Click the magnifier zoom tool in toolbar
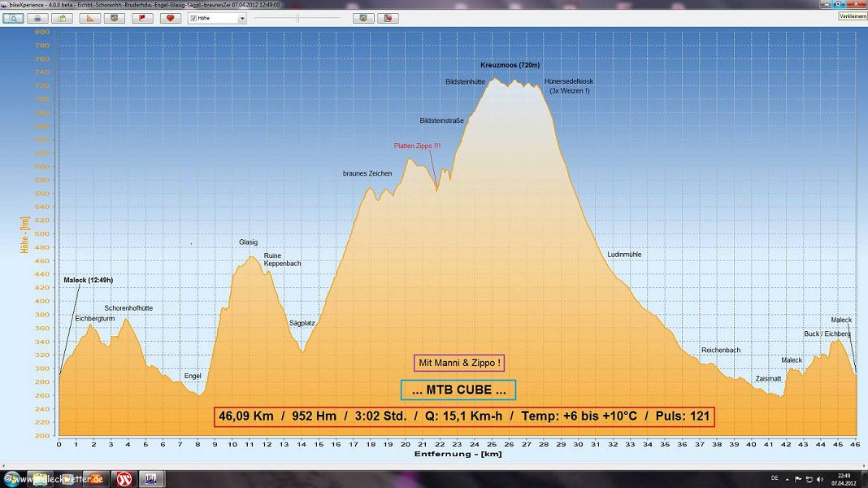 tap(13, 18)
